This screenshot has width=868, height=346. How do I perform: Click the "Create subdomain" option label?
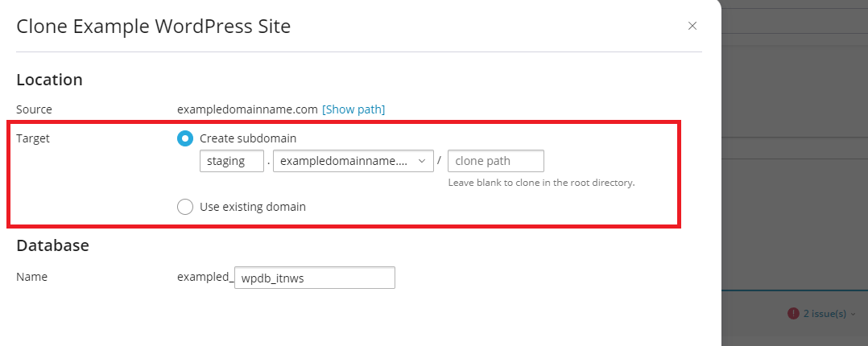click(248, 138)
